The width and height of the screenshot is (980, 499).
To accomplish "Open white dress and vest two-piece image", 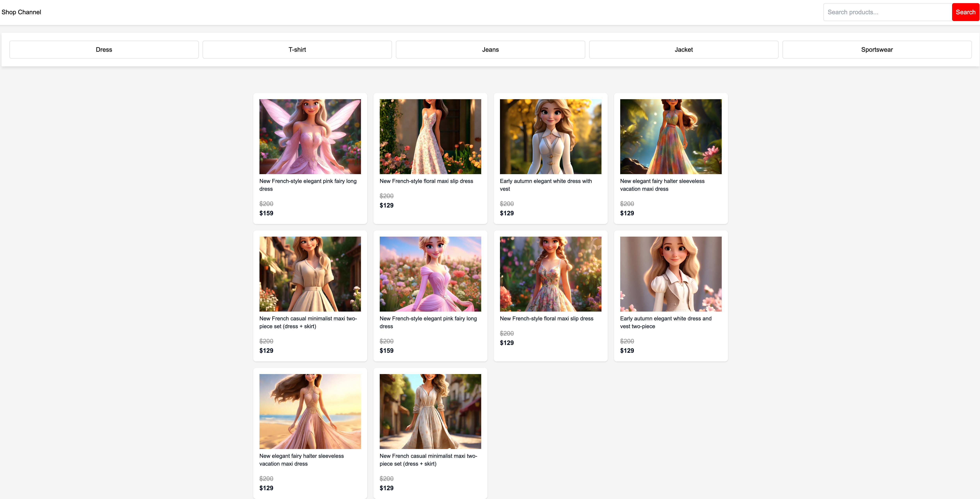I will tap(671, 274).
